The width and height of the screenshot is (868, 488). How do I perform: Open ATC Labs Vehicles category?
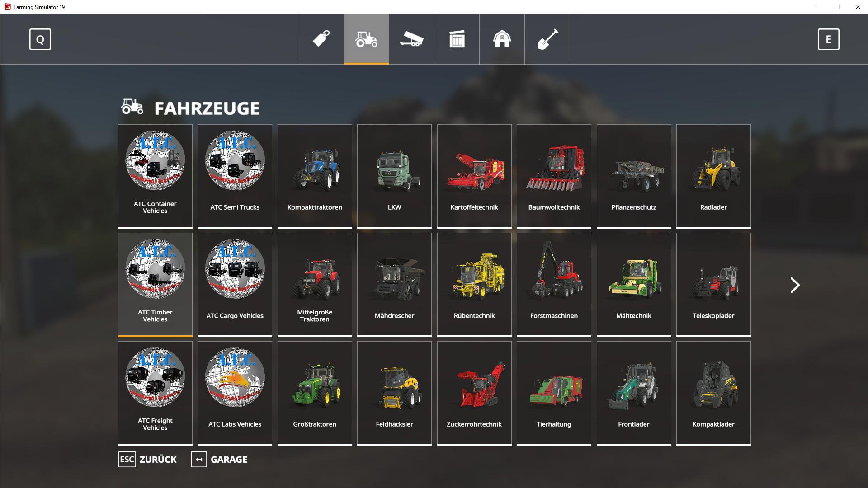tap(235, 393)
